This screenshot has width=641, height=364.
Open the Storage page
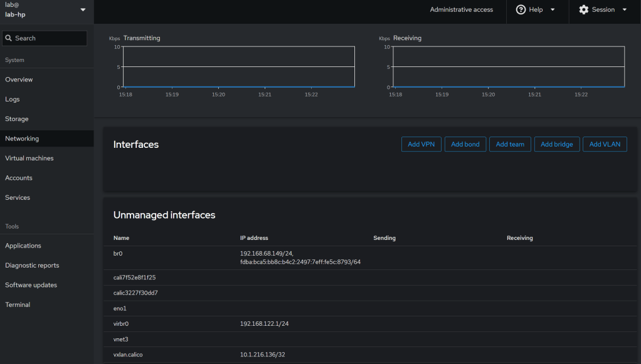click(x=17, y=119)
